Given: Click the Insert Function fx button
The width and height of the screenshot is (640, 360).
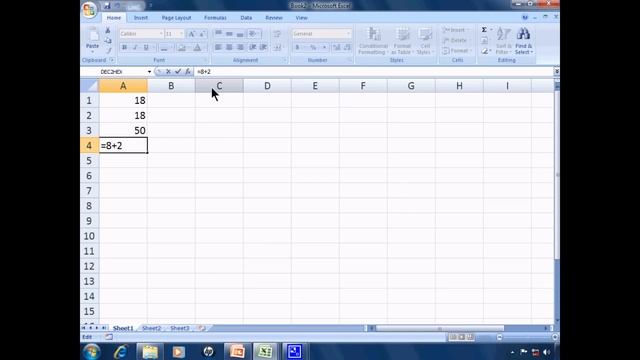Looking at the screenshot, I should (x=188, y=71).
